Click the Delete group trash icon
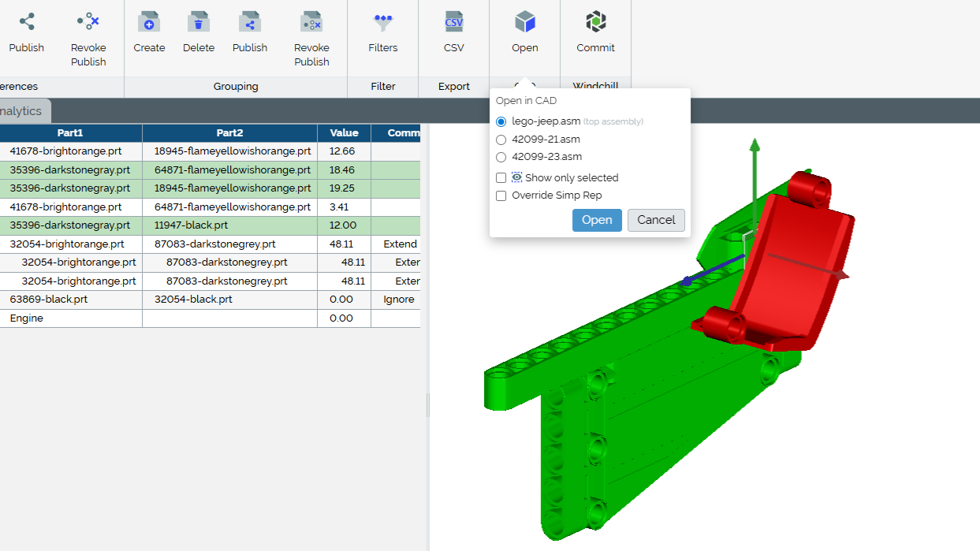The image size is (980, 551). 199,22
